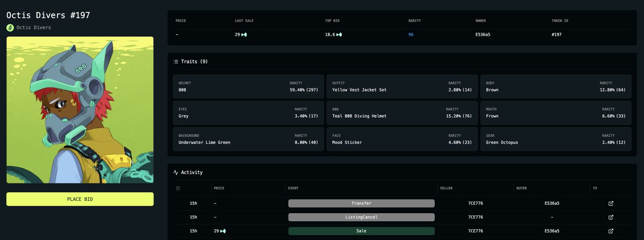Click the Activity heading text
The width and height of the screenshot is (644, 240).
click(x=192, y=172)
